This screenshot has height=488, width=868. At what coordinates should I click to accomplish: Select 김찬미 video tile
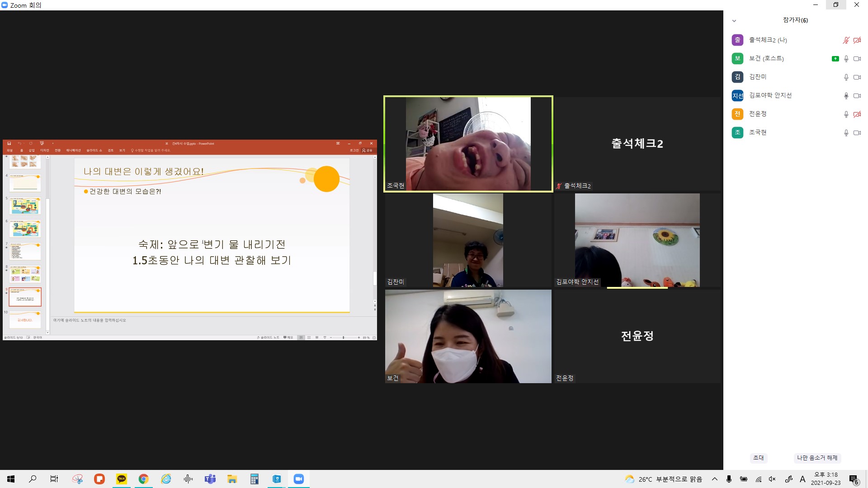pos(468,240)
